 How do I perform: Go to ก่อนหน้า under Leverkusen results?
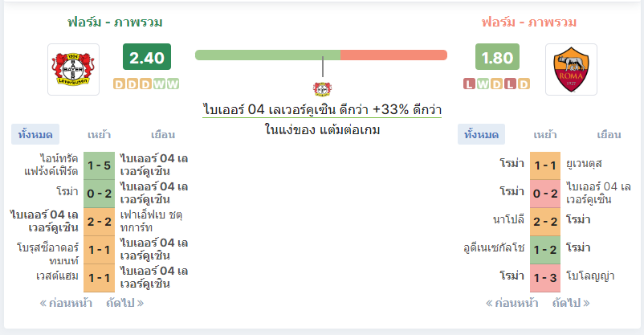[66, 303]
